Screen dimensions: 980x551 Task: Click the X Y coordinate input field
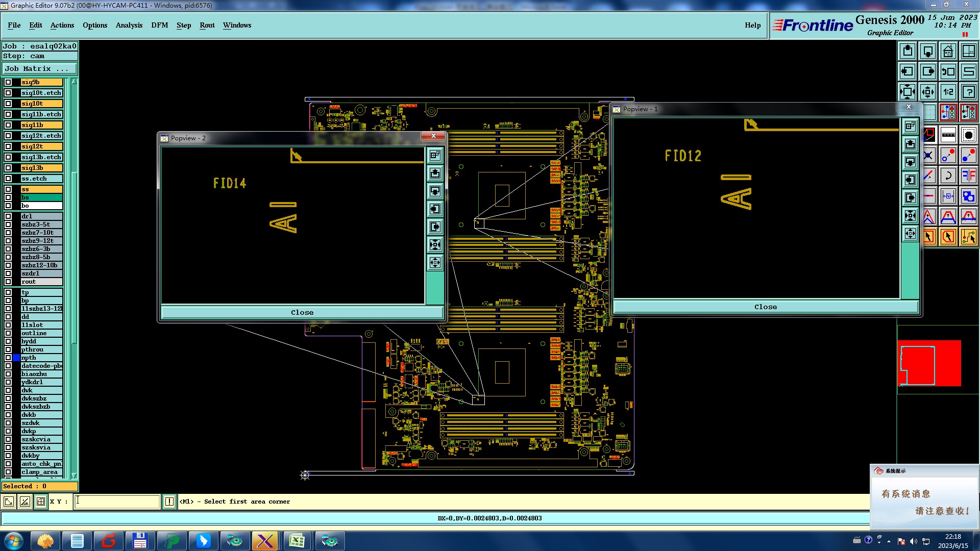coord(117,502)
